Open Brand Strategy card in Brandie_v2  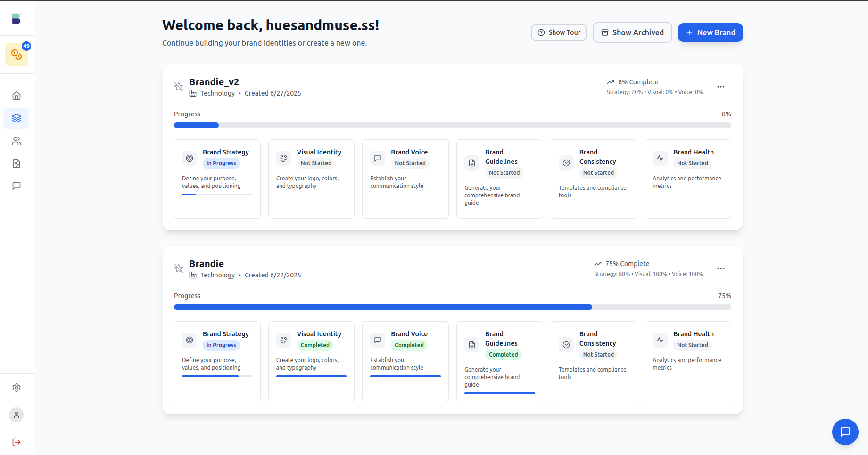(x=217, y=179)
